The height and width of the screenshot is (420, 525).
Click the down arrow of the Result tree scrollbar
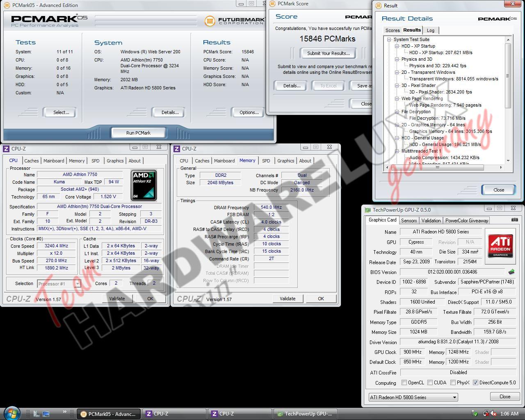click(x=508, y=160)
